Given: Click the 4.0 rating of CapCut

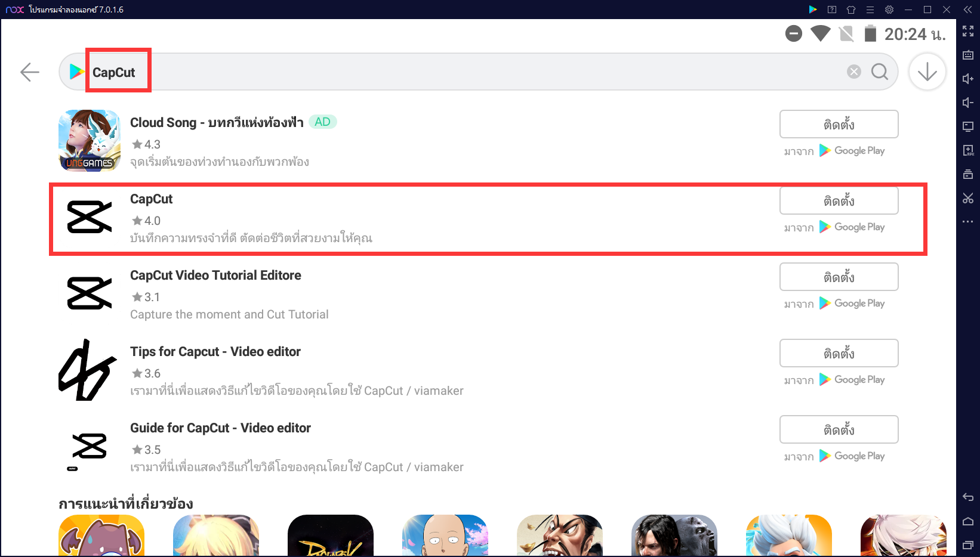Looking at the screenshot, I should click(146, 221).
